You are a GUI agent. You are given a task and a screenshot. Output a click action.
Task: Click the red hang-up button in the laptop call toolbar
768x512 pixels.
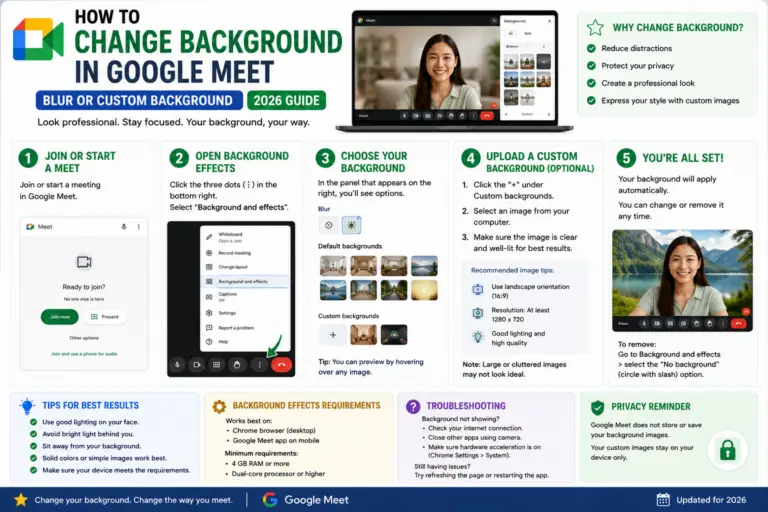coord(486,116)
